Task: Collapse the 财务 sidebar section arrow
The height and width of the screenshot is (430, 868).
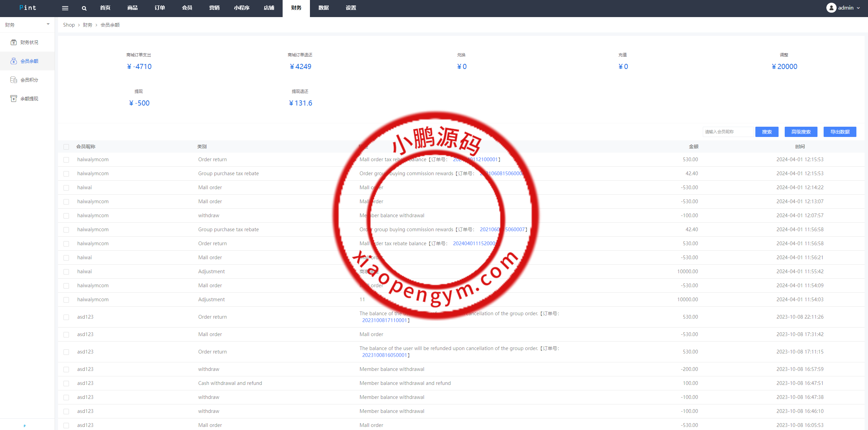Action: 48,24
